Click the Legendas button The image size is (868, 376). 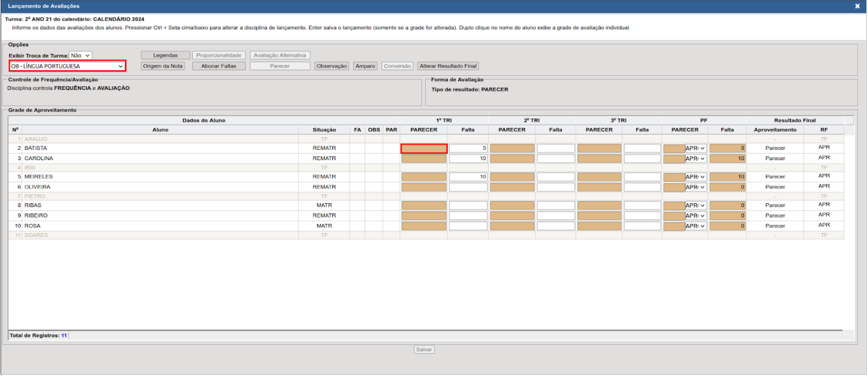click(x=165, y=56)
